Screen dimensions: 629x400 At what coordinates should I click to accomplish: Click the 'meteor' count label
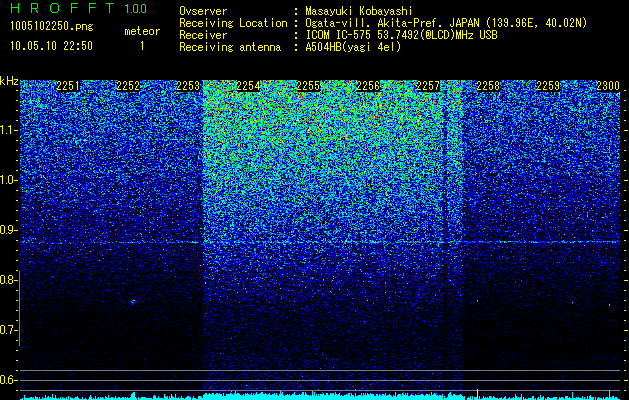click(142, 31)
